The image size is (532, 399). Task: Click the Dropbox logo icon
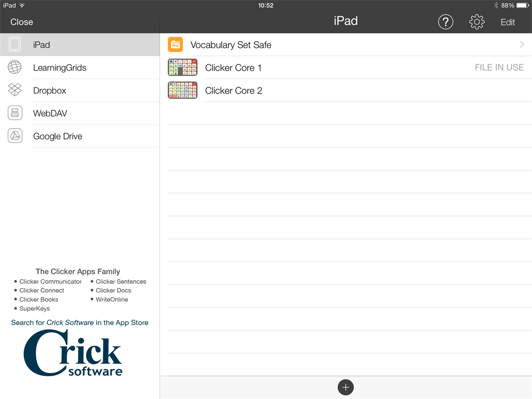point(14,90)
